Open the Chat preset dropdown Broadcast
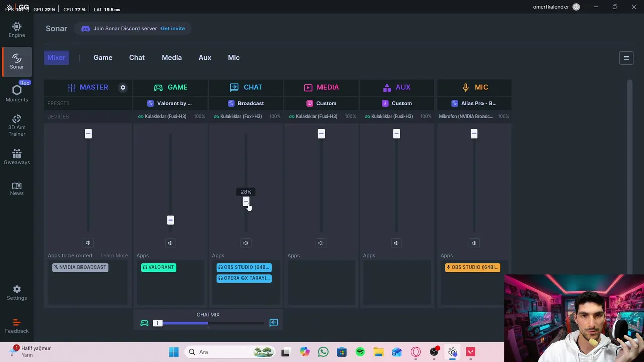Viewport: 644px width, 362px height. coord(246,103)
